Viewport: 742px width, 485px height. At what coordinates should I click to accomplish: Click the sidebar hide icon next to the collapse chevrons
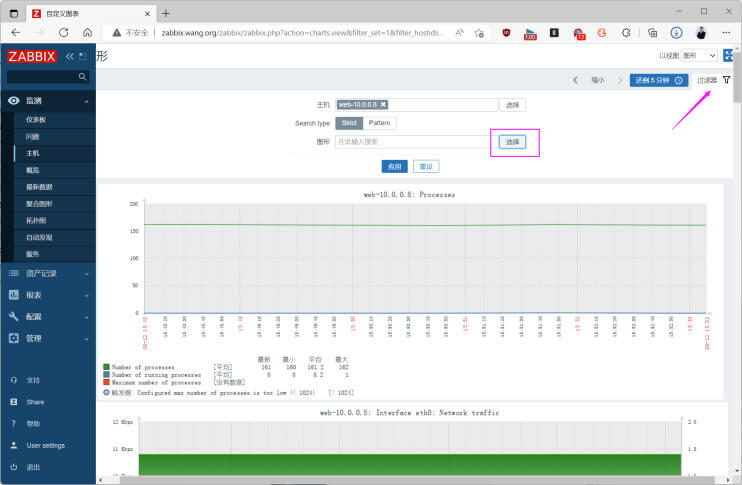(x=83, y=56)
